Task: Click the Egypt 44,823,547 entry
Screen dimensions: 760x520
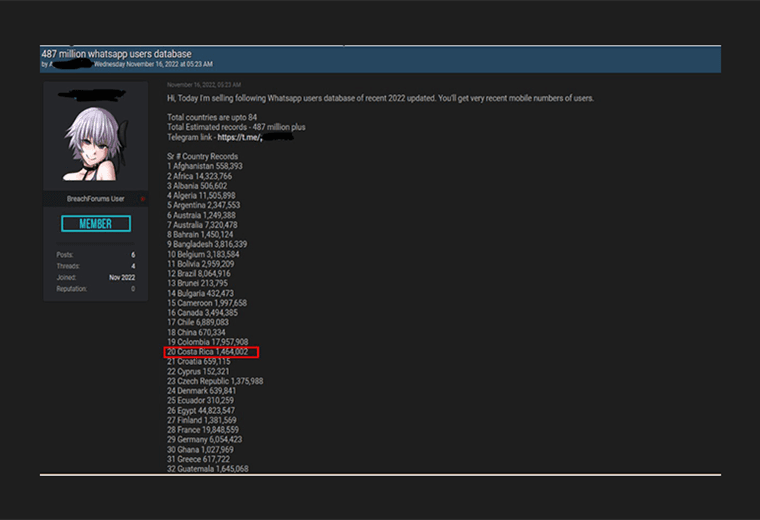Action: (201, 411)
